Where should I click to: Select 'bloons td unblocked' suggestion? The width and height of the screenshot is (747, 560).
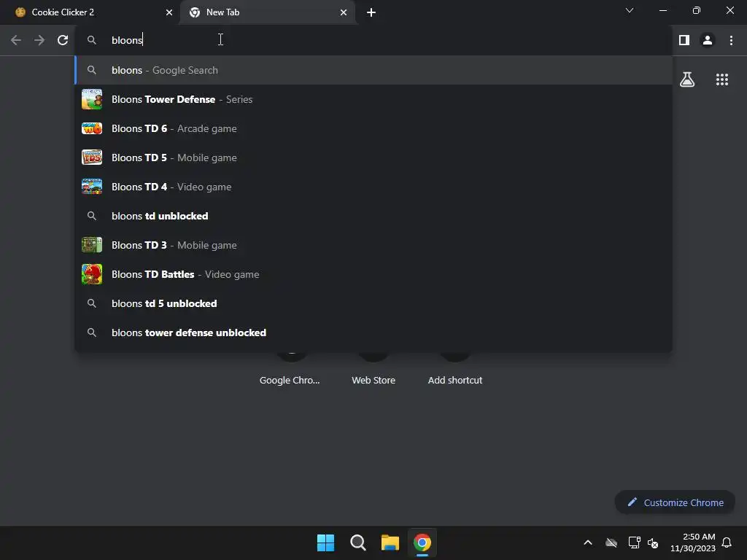tap(373, 216)
